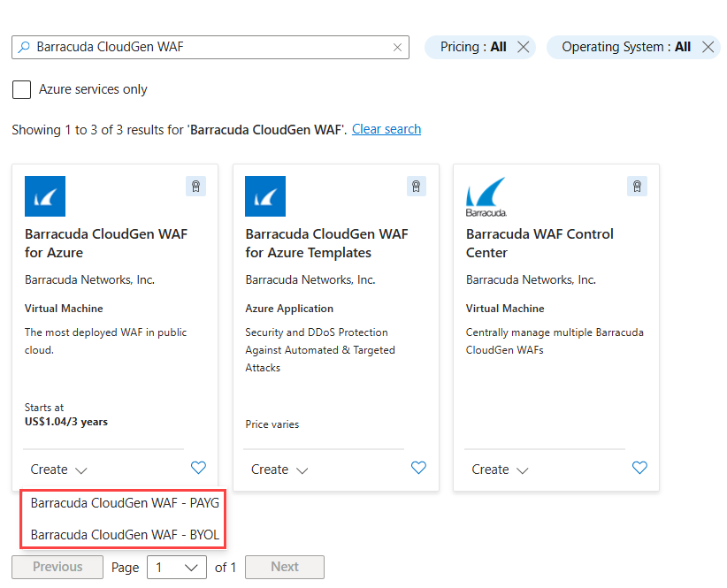Screen dimensions: 727x588
Task: Click Virtual Machine label on CloudGen WAF for Azure card
Action: tap(64, 309)
